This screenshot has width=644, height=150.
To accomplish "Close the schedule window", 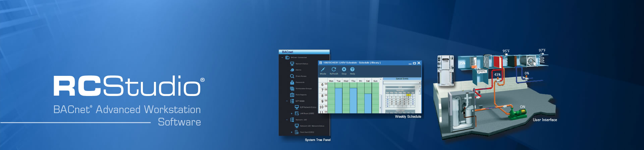I will pyautogui.click(x=419, y=63).
